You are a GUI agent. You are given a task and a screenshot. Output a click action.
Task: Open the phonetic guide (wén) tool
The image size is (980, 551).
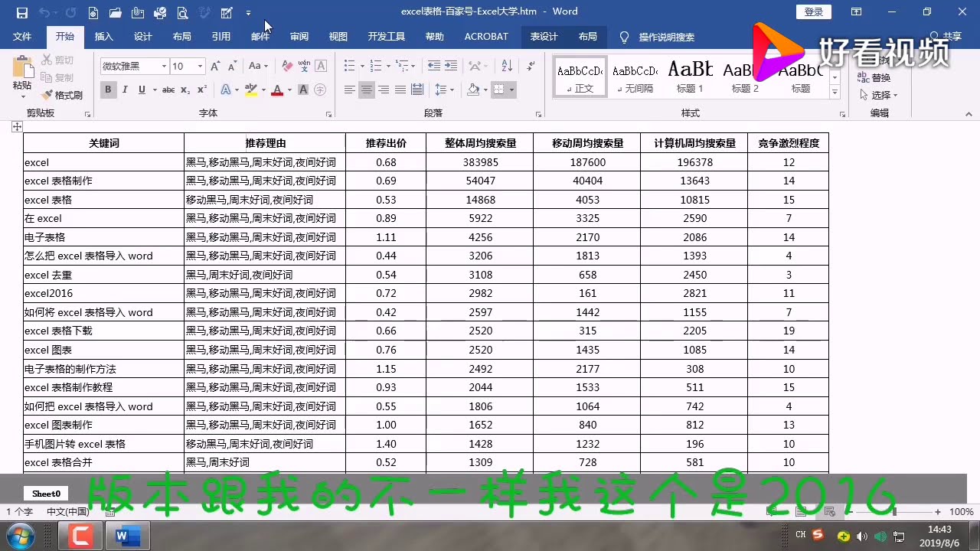(x=303, y=67)
